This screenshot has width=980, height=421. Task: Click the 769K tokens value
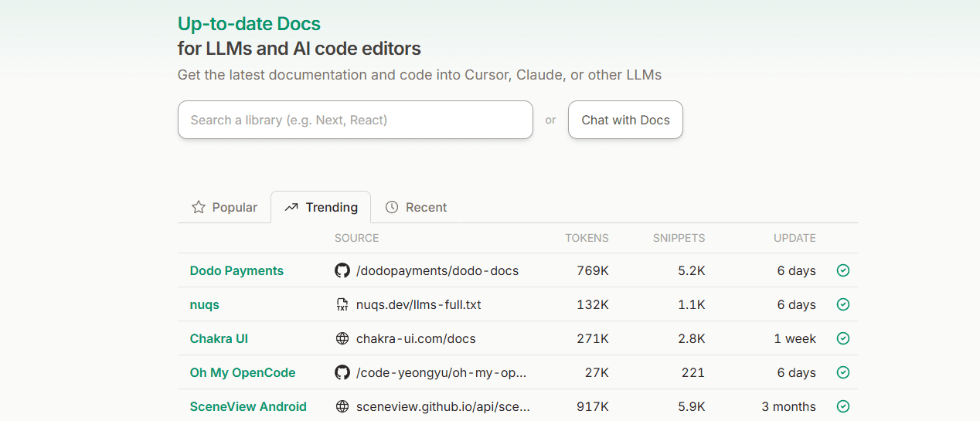tap(593, 270)
